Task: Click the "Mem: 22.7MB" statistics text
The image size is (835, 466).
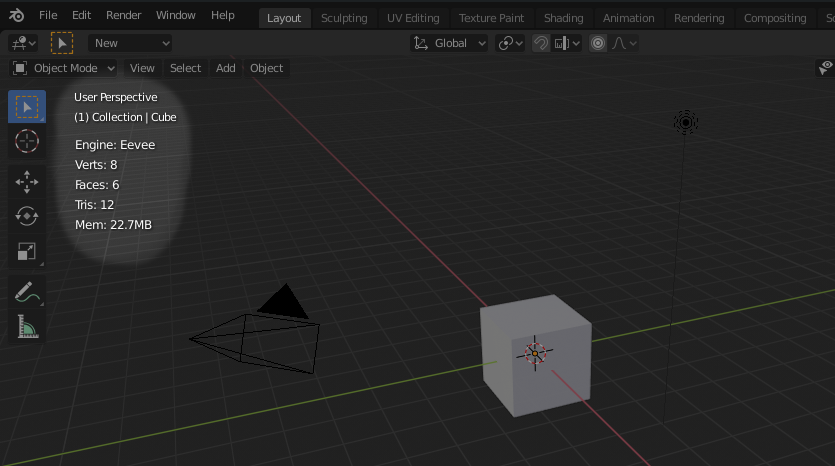Action: tap(113, 225)
